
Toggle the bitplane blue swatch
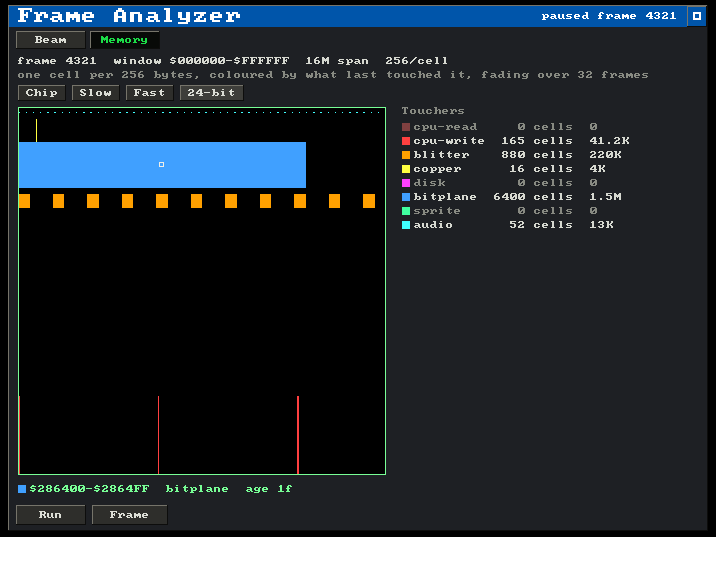pos(405,197)
